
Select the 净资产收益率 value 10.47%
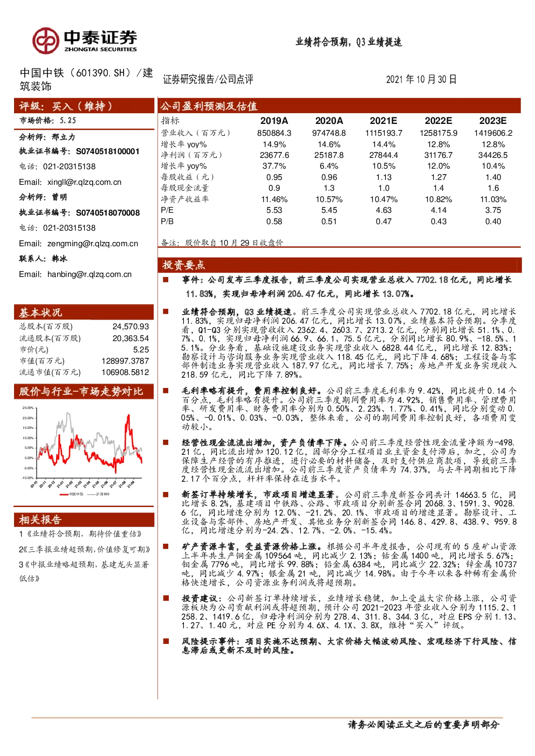click(383, 199)
